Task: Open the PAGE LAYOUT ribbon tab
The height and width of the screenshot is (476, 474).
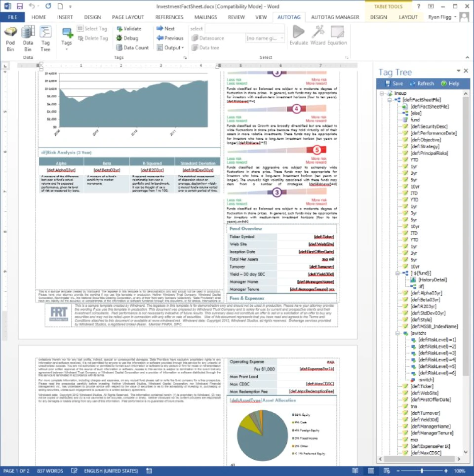Action: [128, 17]
